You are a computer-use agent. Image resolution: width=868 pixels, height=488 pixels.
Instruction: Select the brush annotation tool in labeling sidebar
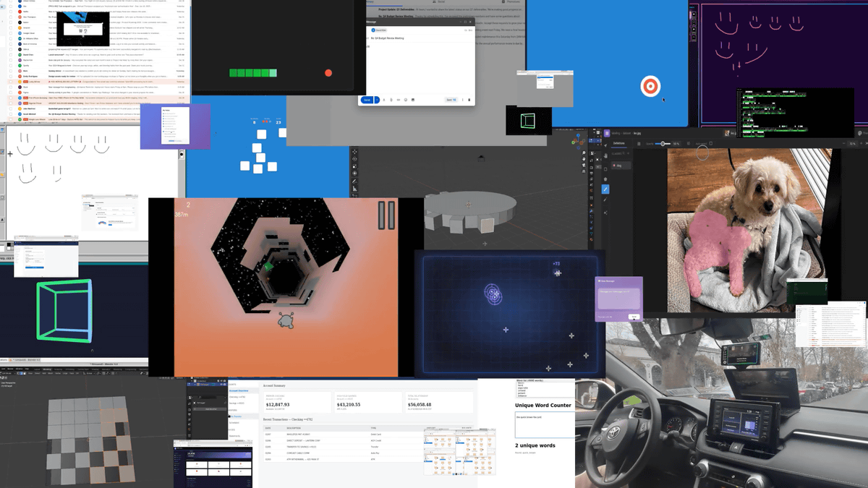(x=605, y=189)
